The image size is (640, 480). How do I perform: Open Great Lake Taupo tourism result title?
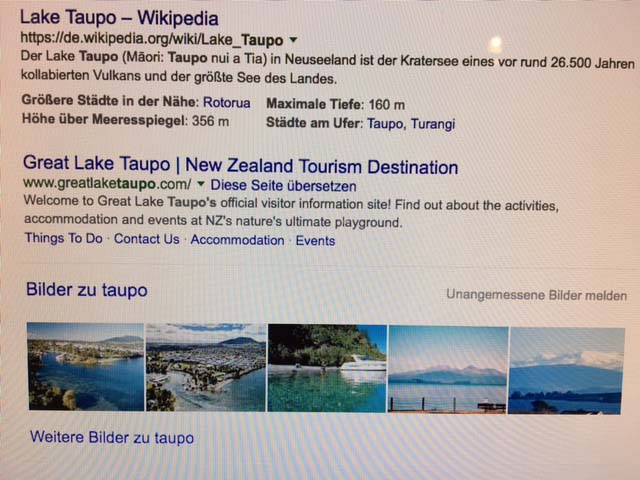[x=240, y=165]
